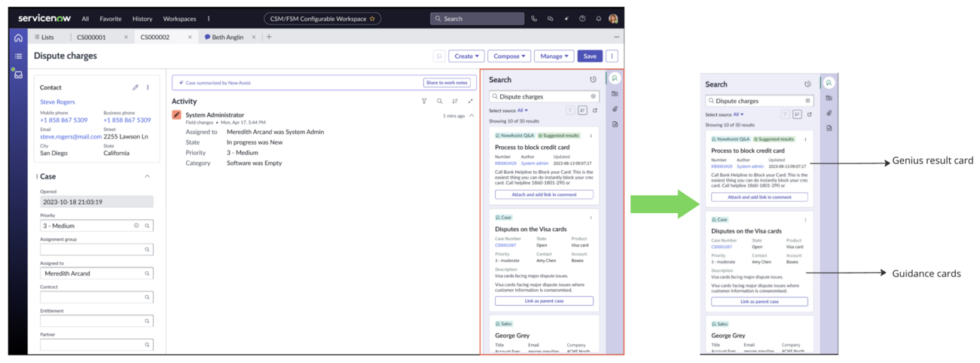
Task: Click the global Search field in header
Action: point(477,19)
